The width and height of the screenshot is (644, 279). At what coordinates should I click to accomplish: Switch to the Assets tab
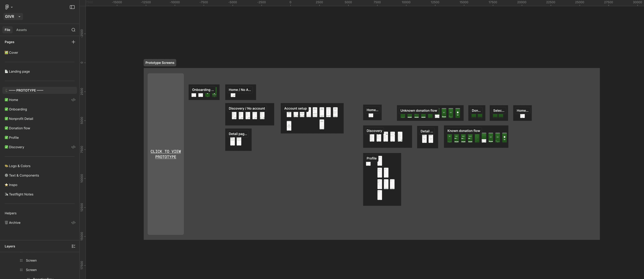click(x=22, y=30)
